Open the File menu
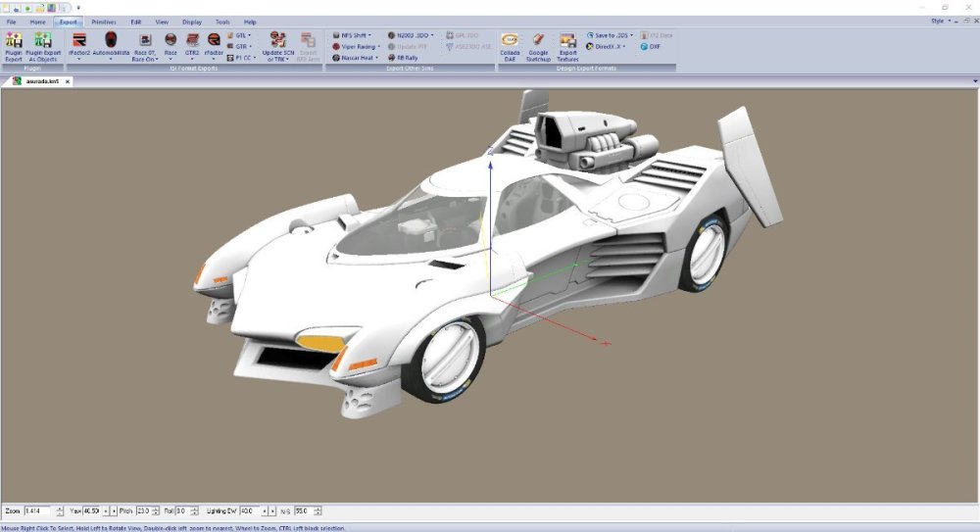Screen dimensions: 980x532 click(12, 21)
